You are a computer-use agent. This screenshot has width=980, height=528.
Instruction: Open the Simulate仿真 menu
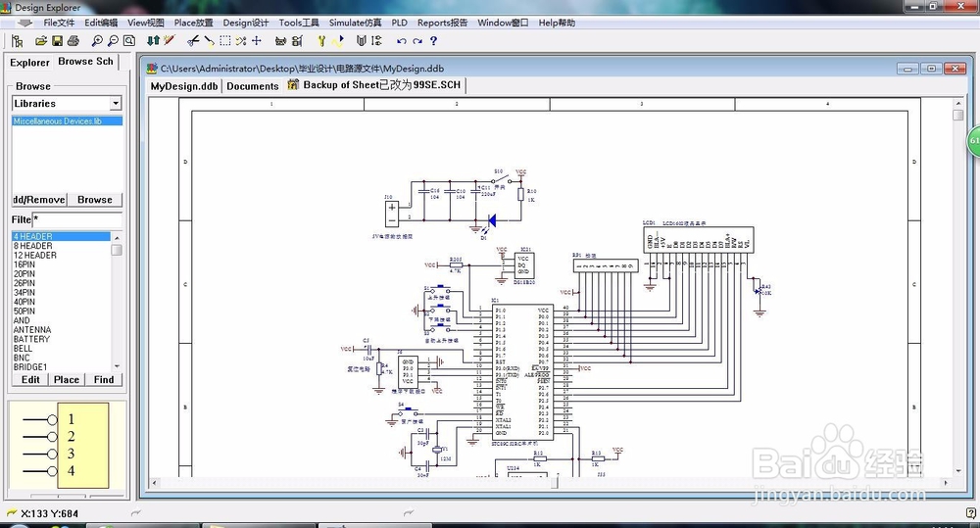pyautogui.click(x=355, y=24)
